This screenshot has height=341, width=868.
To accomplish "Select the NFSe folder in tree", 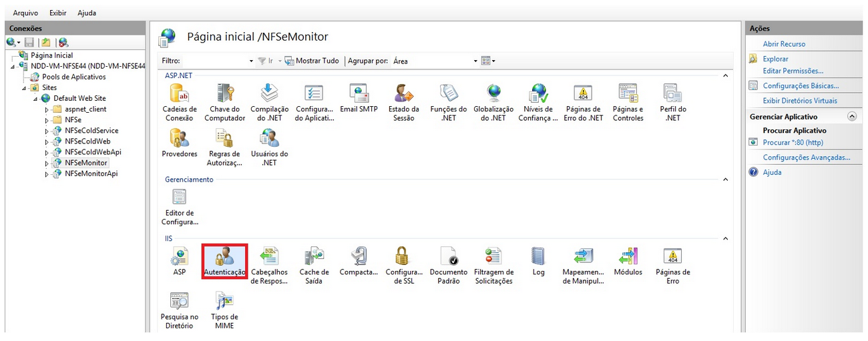I will [73, 120].
